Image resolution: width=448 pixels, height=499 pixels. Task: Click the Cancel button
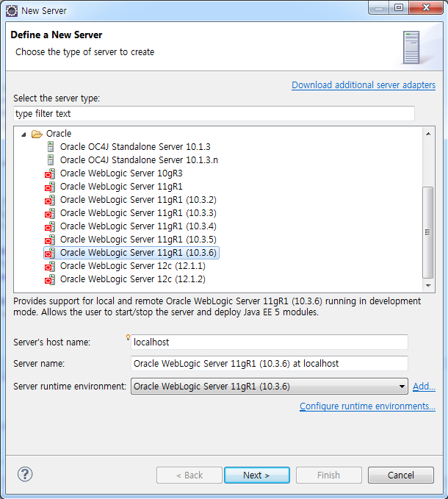pyautogui.click(x=400, y=475)
